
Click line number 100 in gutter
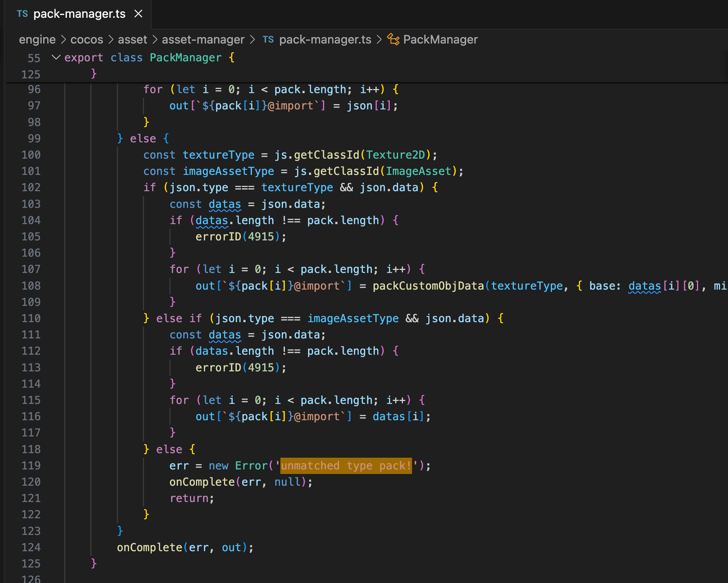pyautogui.click(x=31, y=155)
